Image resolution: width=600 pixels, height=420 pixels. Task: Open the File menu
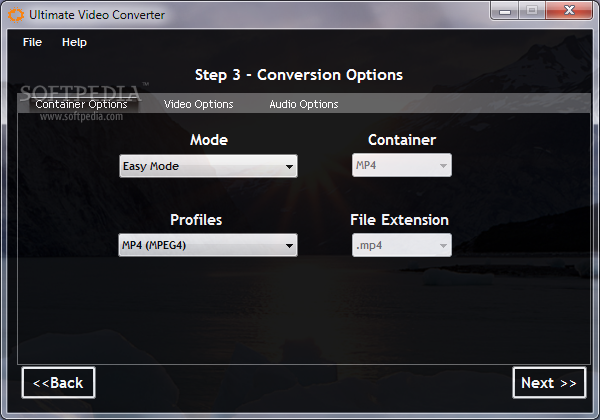[32, 42]
